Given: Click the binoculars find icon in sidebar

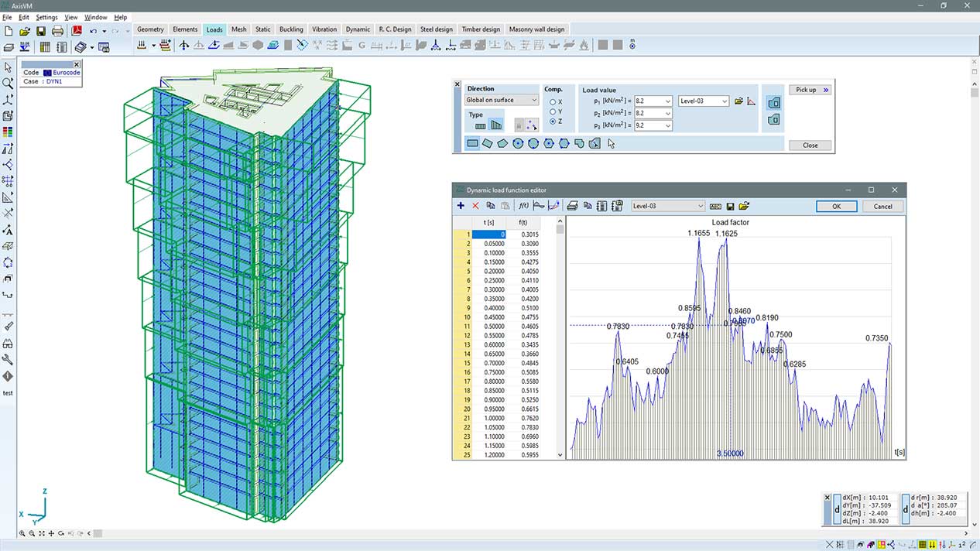Looking at the screenshot, I should (8, 344).
